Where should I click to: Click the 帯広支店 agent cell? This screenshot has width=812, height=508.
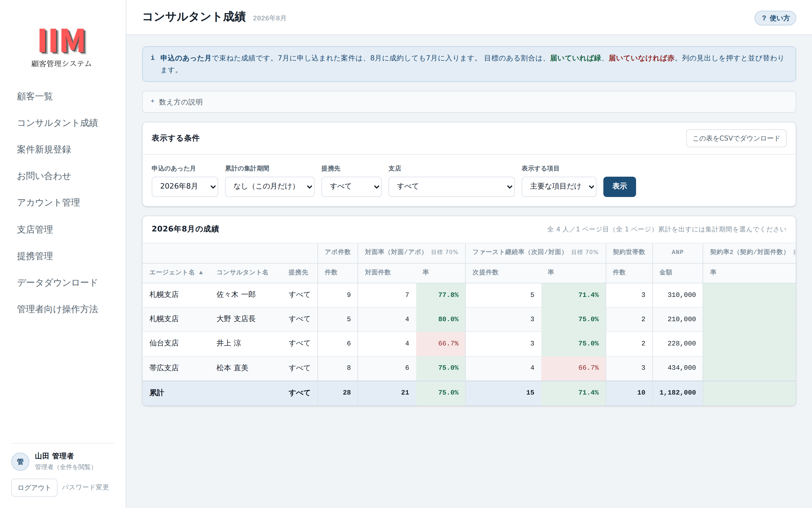tap(164, 367)
